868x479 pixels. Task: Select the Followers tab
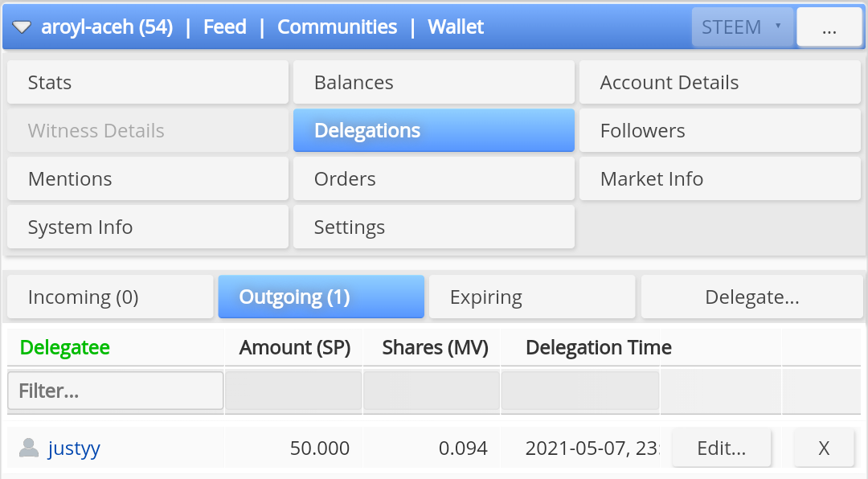click(x=719, y=131)
